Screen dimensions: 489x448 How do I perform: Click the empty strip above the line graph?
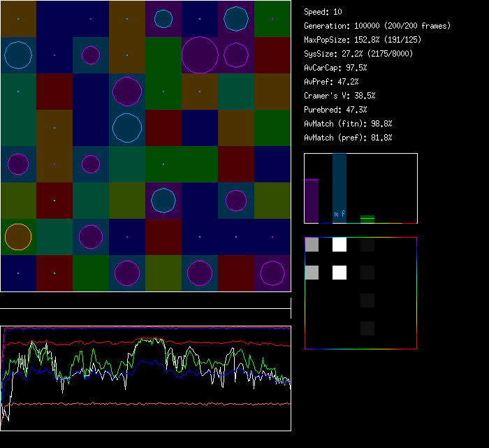pyautogui.click(x=145, y=301)
